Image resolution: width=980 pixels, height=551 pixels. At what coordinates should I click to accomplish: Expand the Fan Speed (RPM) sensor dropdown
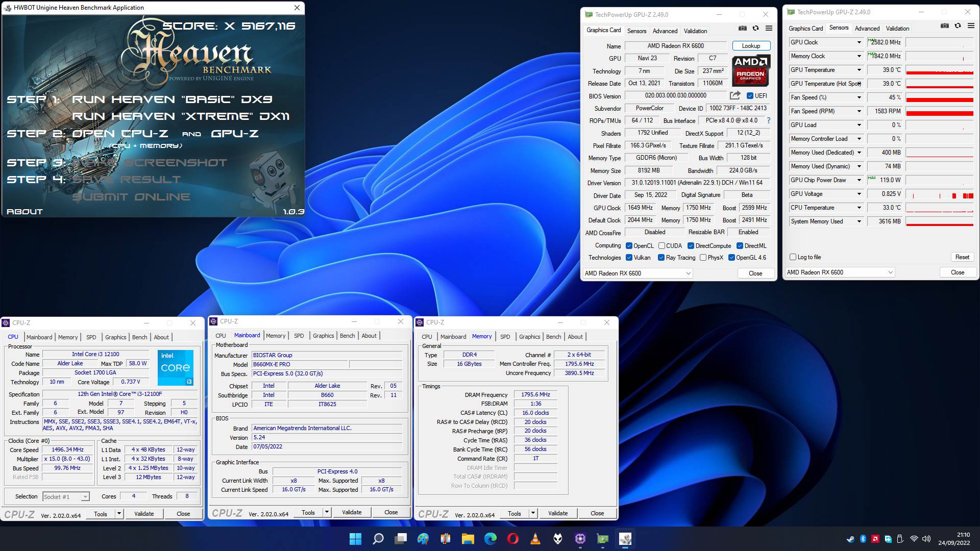[859, 111]
